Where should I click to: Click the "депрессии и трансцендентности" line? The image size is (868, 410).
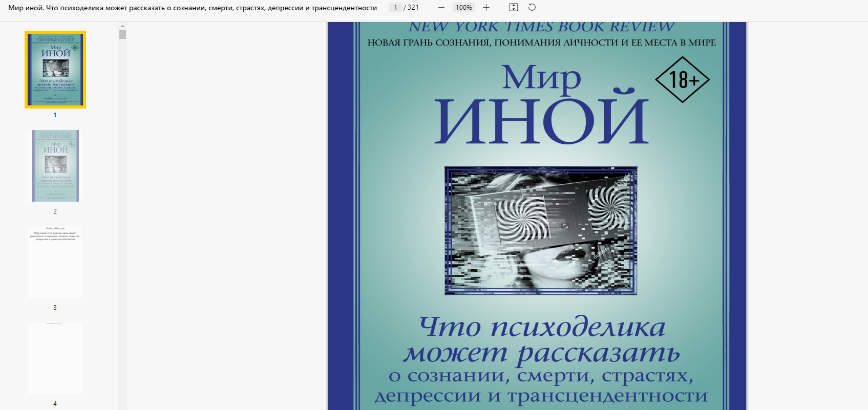point(541,396)
